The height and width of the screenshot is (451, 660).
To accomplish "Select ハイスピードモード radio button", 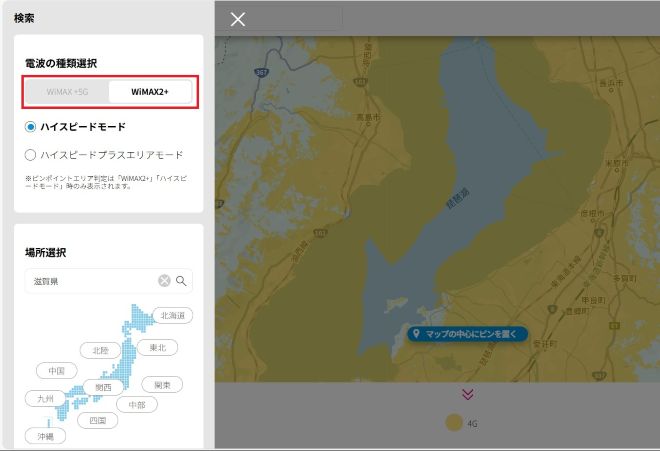I will (30, 127).
